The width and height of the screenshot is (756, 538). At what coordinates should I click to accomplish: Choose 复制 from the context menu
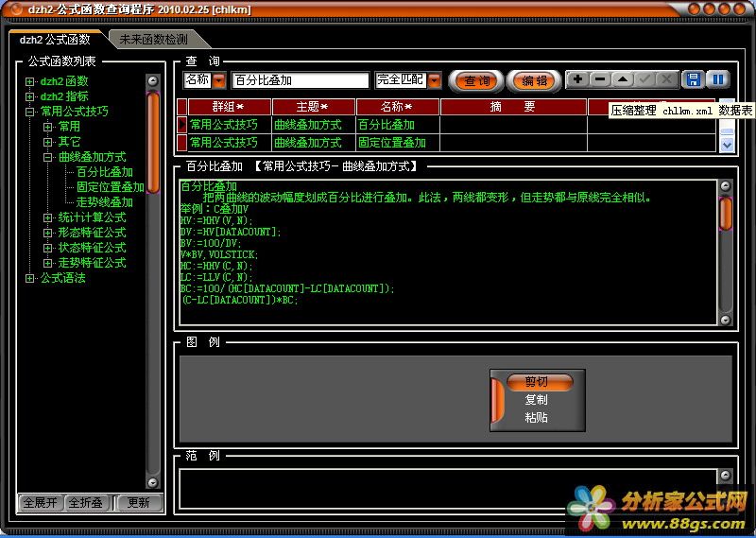tap(536, 400)
